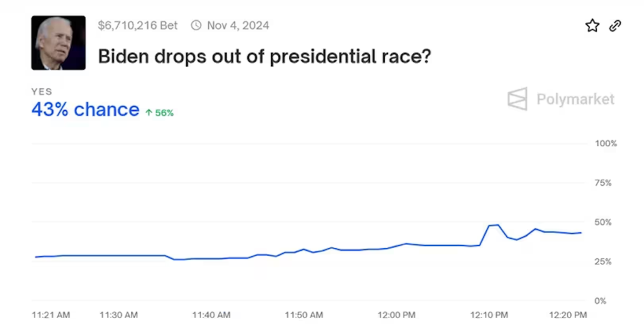Click the 100% label on the y-axis
644x325 pixels.
606,144
